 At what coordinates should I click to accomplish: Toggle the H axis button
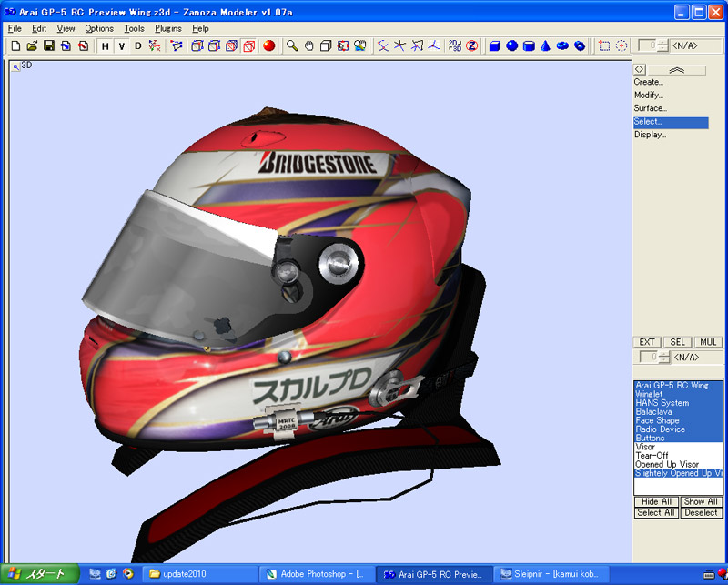[105, 45]
